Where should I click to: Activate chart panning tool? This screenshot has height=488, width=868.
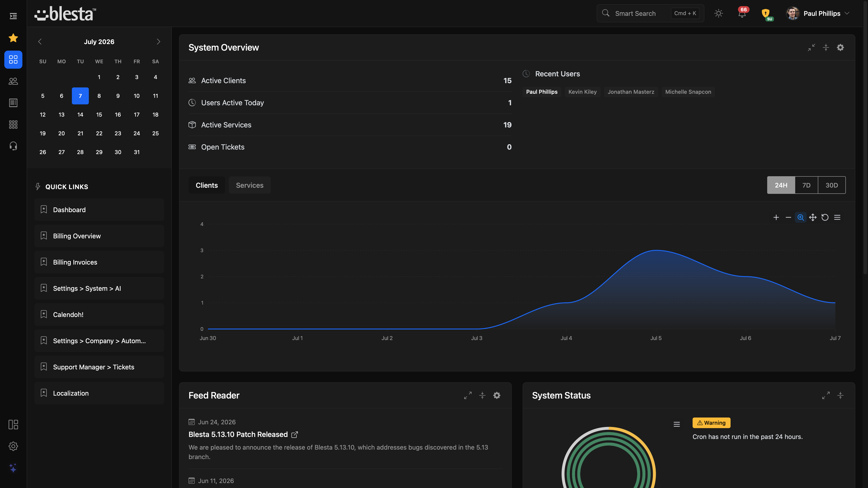click(x=813, y=217)
